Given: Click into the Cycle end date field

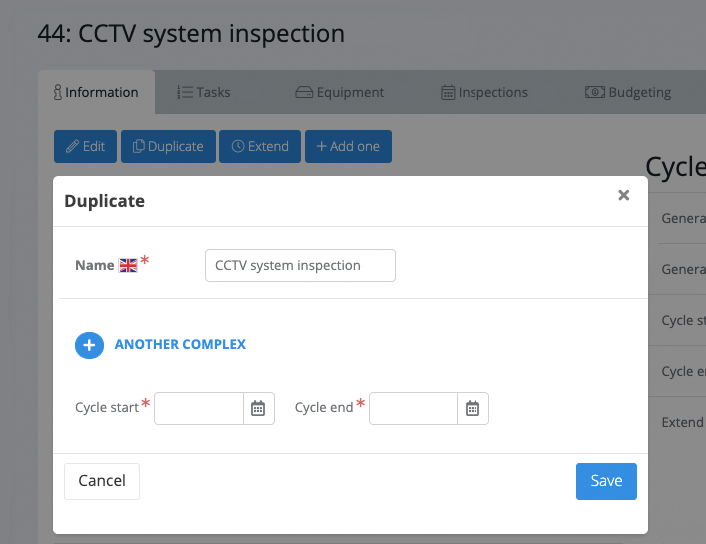Looking at the screenshot, I should [x=413, y=408].
